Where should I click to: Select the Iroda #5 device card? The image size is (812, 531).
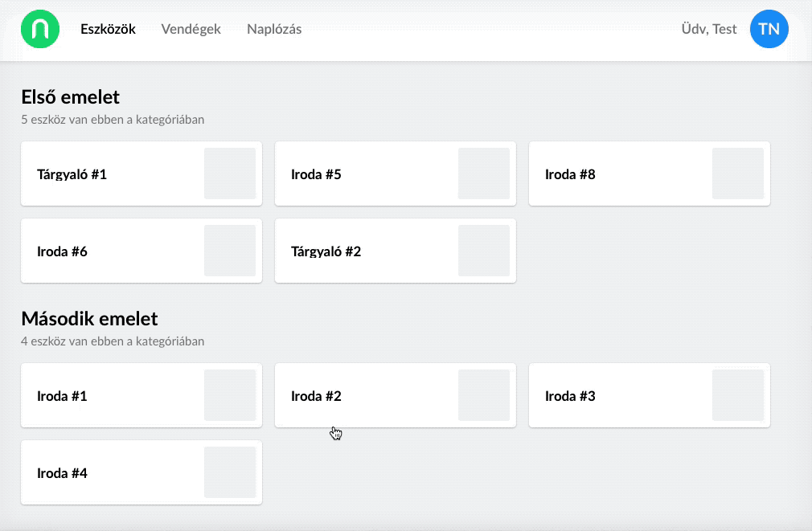(x=366, y=174)
